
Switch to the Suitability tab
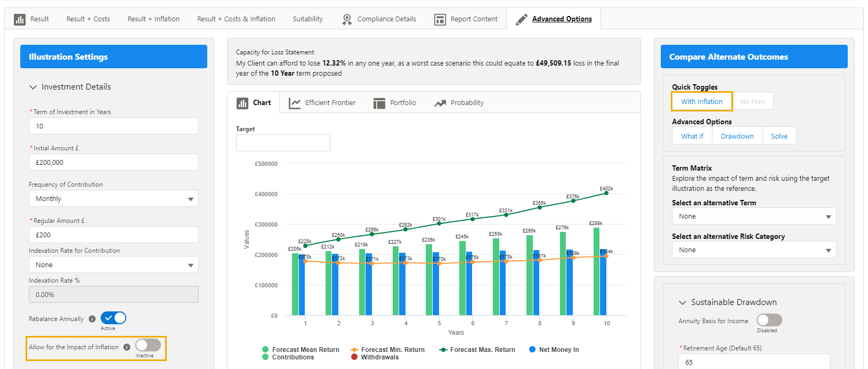tap(307, 19)
